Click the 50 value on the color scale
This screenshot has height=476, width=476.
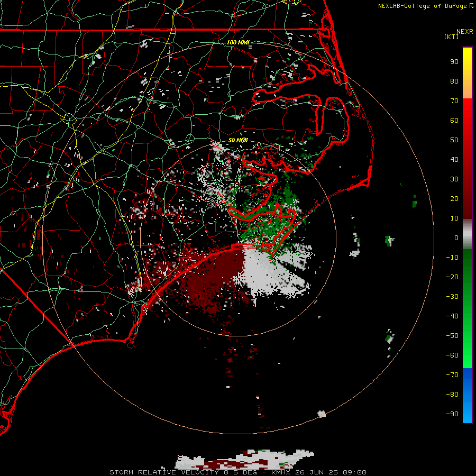[x=454, y=140]
